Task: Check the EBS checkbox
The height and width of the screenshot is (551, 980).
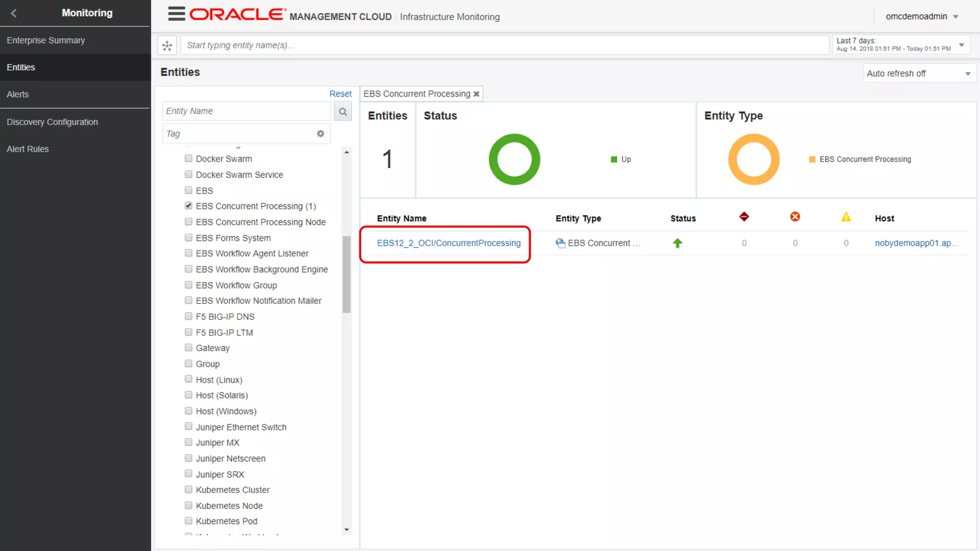Action: [189, 190]
